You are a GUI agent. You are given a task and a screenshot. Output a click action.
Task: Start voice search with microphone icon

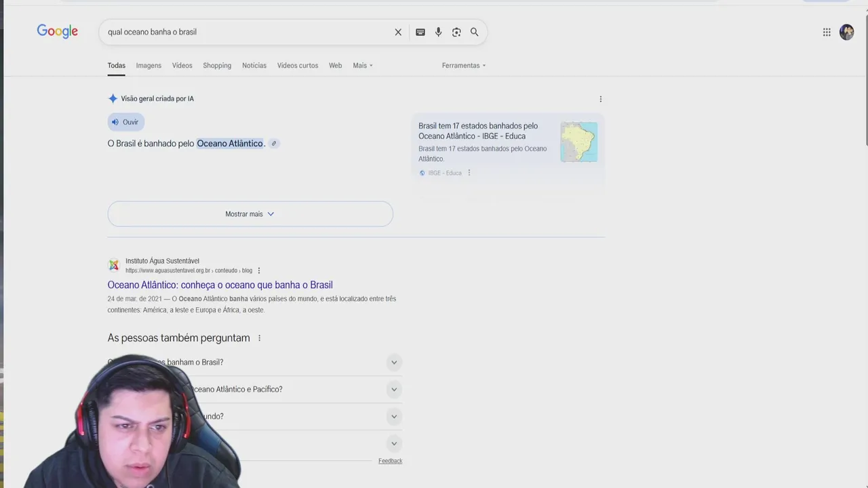[x=439, y=32]
